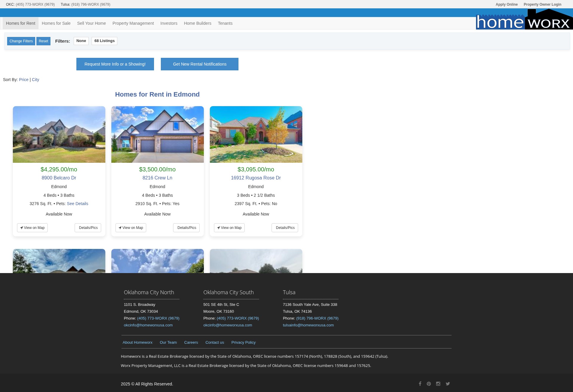This screenshot has width=573, height=392.
Task: Sort listings by City
Action: click(x=36, y=80)
